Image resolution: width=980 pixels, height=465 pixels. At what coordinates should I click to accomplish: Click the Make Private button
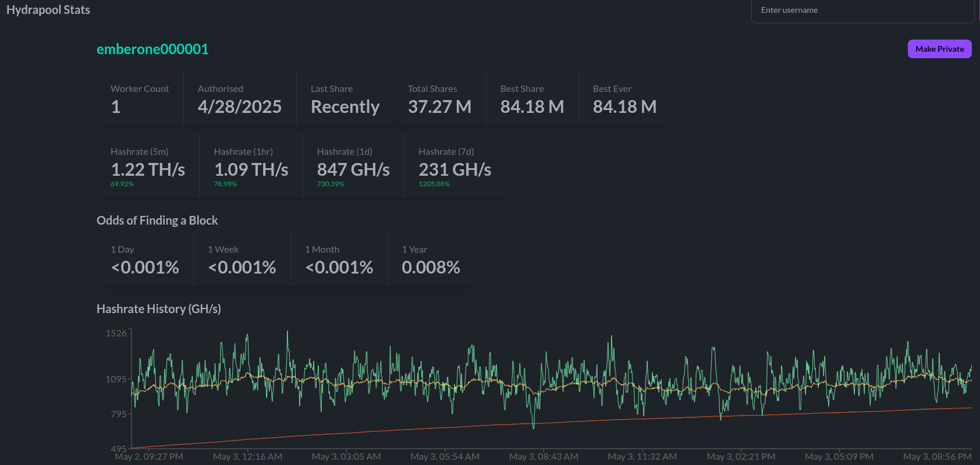click(939, 49)
